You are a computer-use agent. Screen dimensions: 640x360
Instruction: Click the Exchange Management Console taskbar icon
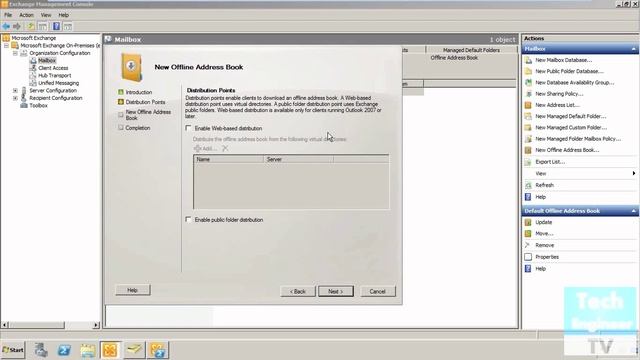coord(110,350)
